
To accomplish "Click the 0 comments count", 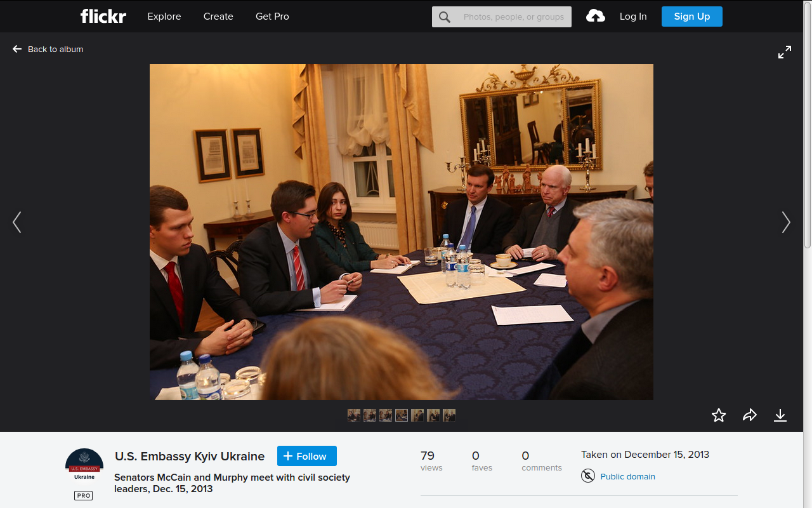I will coord(542,461).
